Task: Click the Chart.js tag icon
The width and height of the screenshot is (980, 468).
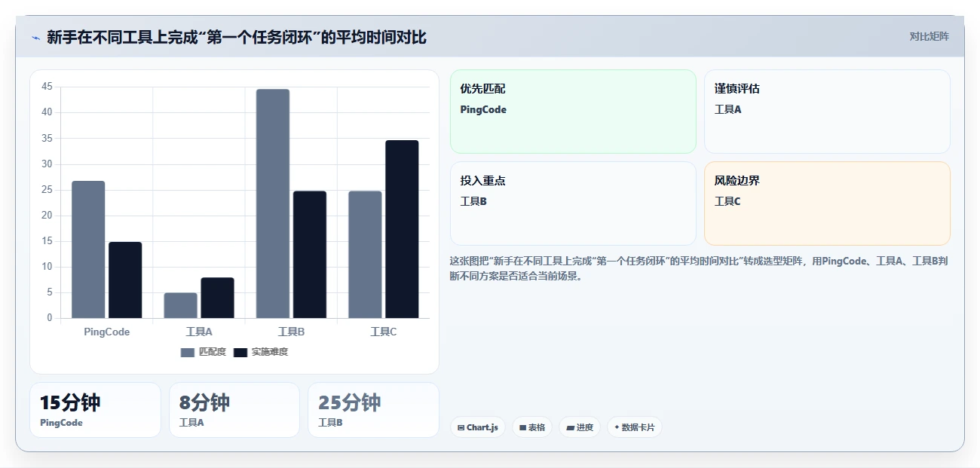Action: tap(461, 427)
